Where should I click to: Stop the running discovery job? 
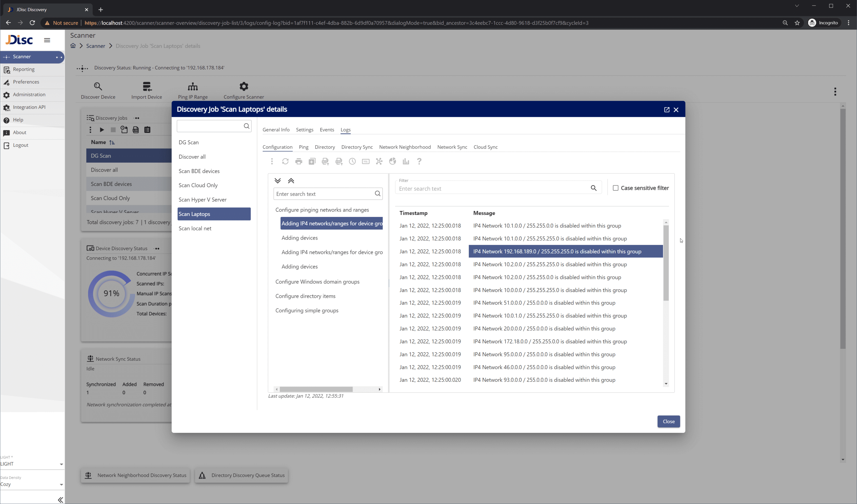point(113,130)
